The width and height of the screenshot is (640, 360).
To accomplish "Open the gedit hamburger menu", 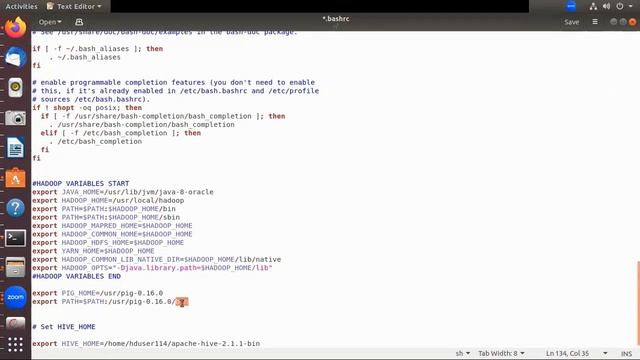I will point(595,22).
